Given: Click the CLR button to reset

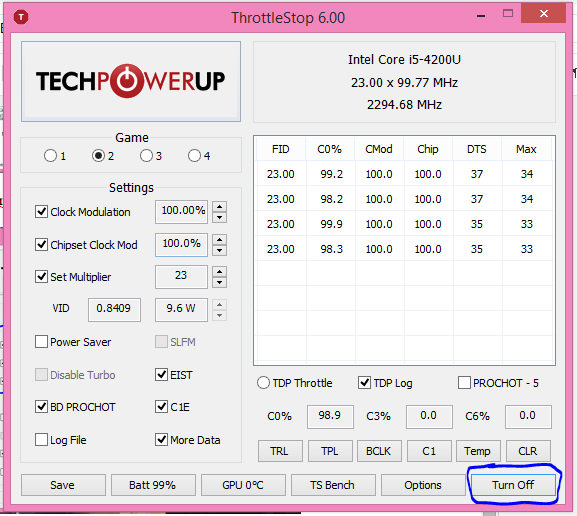Looking at the screenshot, I should coord(528,451).
